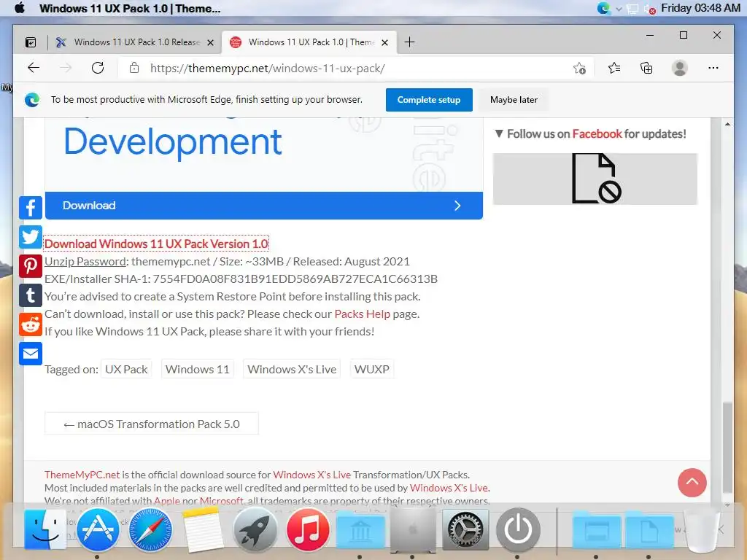Image resolution: width=747 pixels, height=560 pixels.
Task: Click the Facebook link in sidebar heading
Action: tap(597, 134)
